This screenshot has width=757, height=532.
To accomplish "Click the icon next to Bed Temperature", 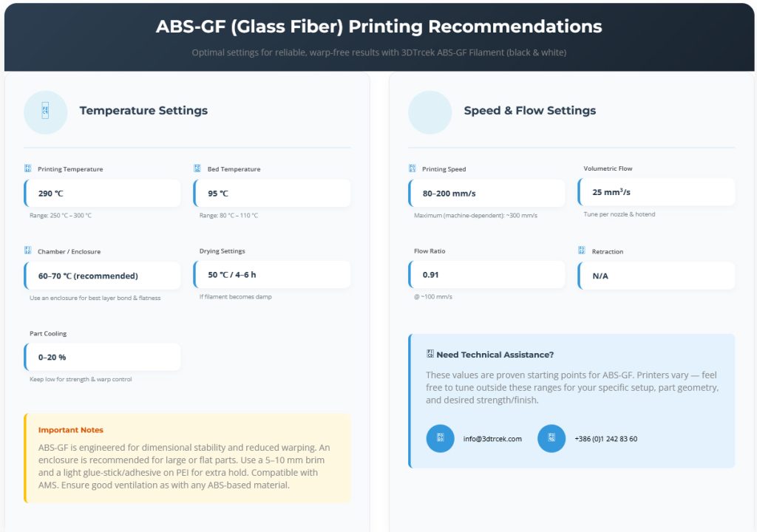I will pos(197,169).
